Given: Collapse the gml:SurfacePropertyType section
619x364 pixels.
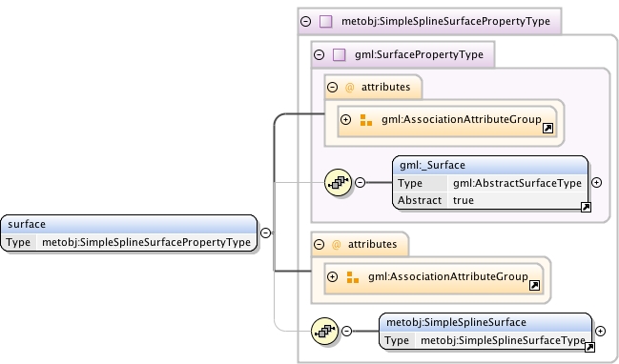Looking at the screenshot, I should coord(319,54).
